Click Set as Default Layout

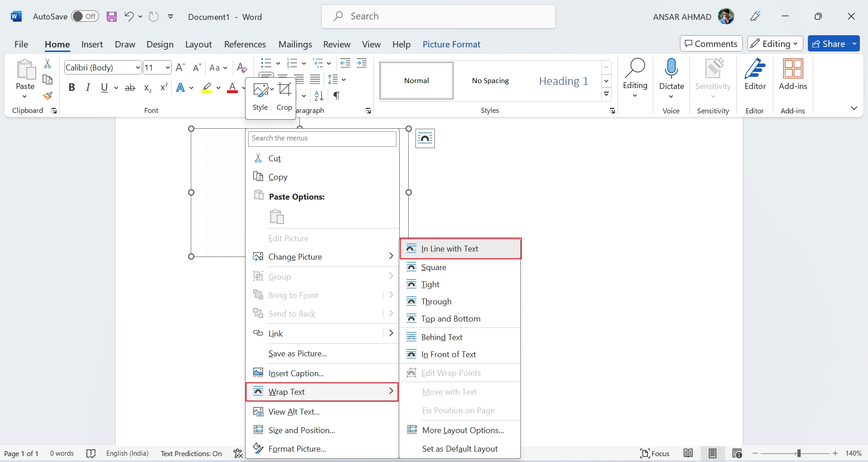(460, 449)
